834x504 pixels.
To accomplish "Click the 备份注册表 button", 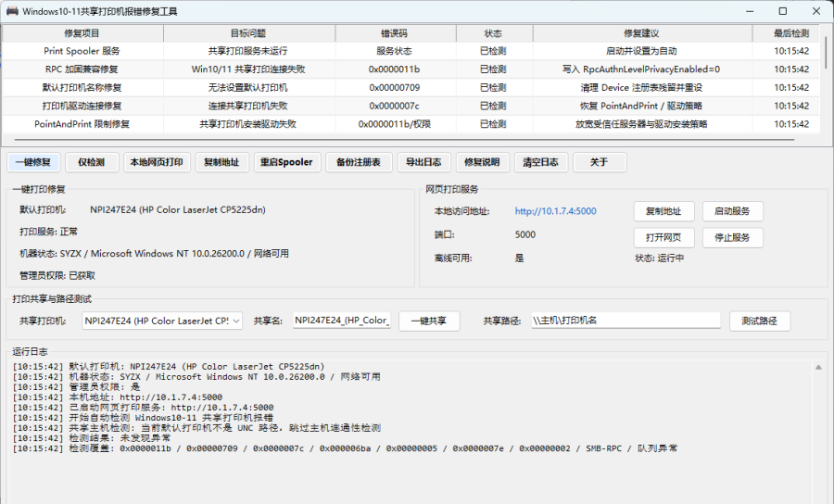I will pos(359,162).
